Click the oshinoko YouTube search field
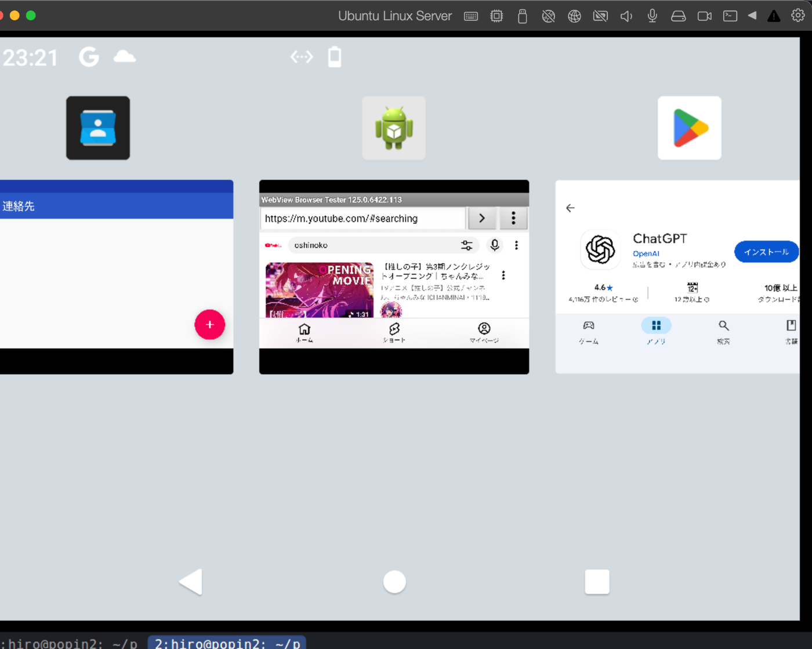Screen dimensions: 812x649 [383, 245]
